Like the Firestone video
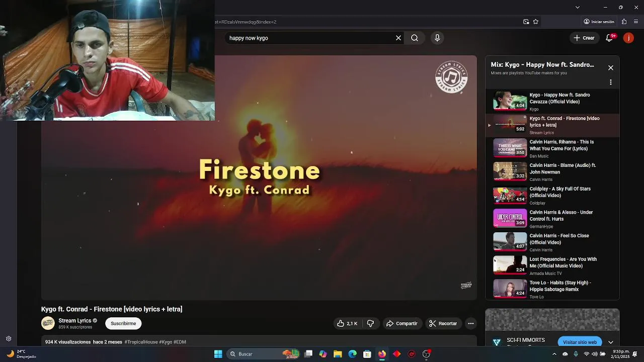This screenshot has height=362, width=644. tap(348, 323)
